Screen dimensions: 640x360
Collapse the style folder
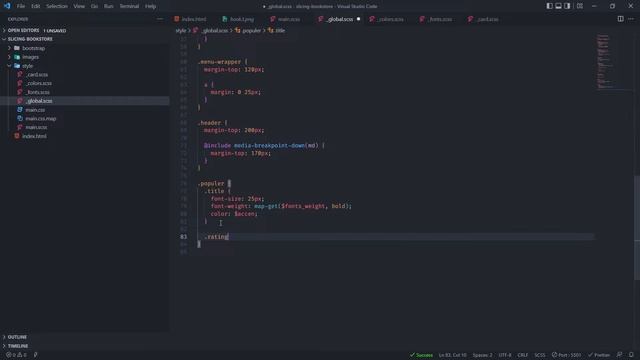[27, 66]
